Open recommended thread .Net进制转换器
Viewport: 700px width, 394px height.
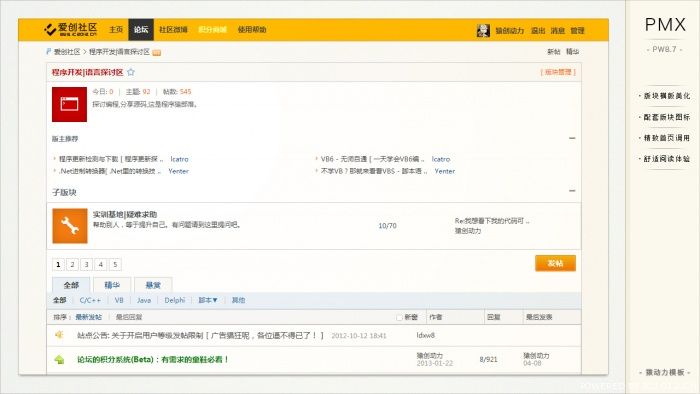110,171
